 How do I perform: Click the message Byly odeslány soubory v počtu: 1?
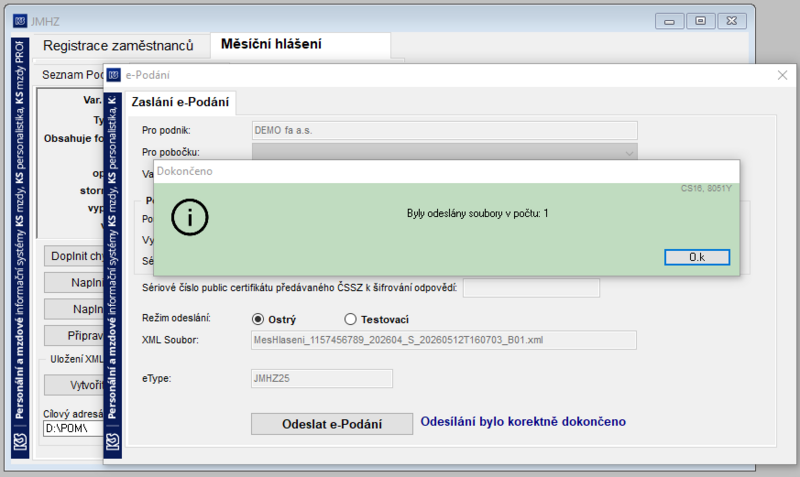[x=478, y=213]
